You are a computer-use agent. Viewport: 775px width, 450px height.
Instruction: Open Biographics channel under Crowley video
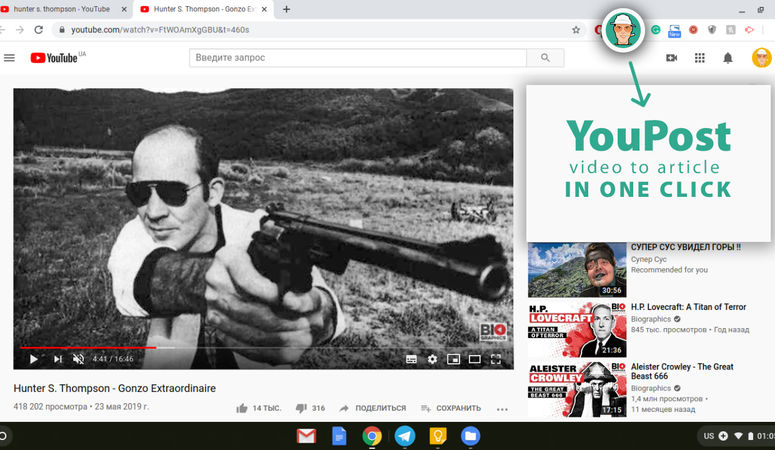[650, 388]
